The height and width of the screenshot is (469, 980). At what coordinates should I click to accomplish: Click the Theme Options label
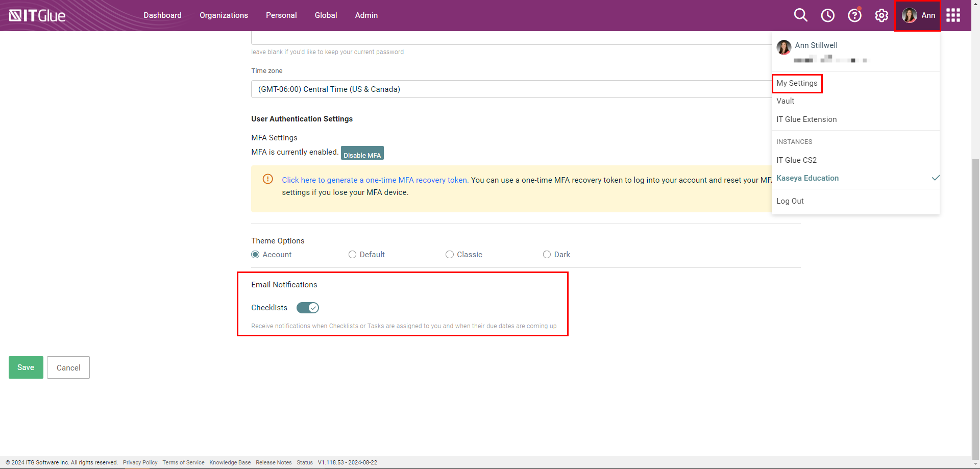278,241
